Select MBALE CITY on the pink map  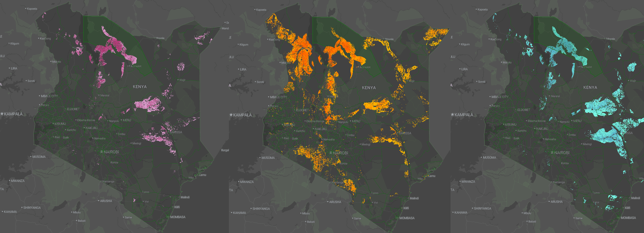49,96
